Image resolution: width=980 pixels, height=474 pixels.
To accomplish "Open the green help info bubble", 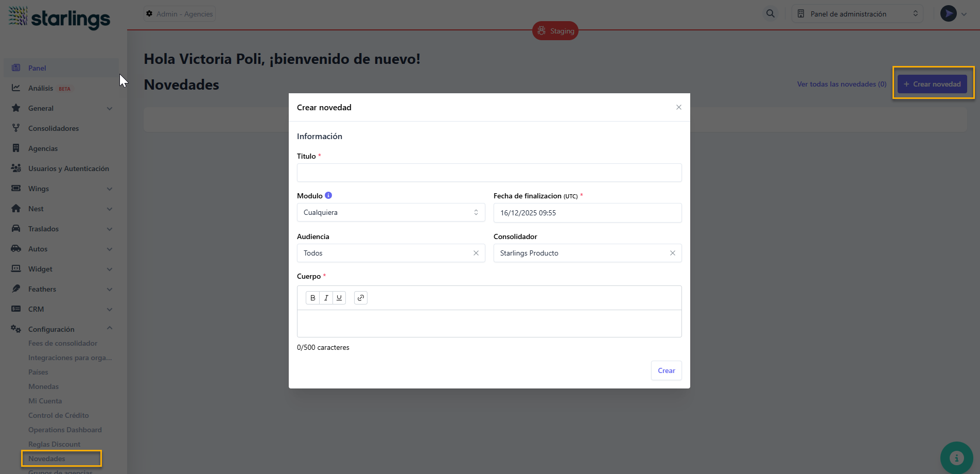I will point(956,458).
